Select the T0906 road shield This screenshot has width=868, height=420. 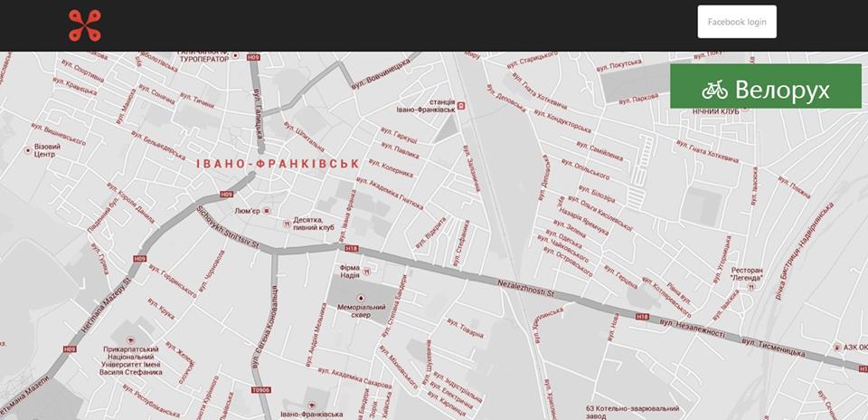[260, 390]
